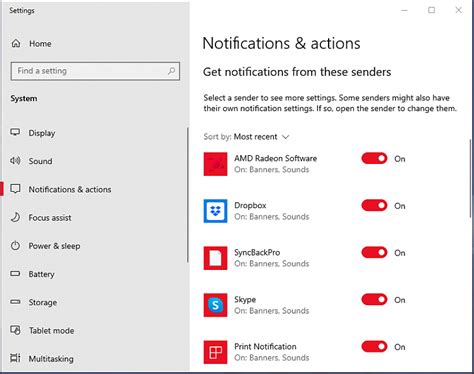The width and height of the screenshot is (474, 374).
Task: Click the AMD Radeon Software app icon
Action: tap(215, 164)
